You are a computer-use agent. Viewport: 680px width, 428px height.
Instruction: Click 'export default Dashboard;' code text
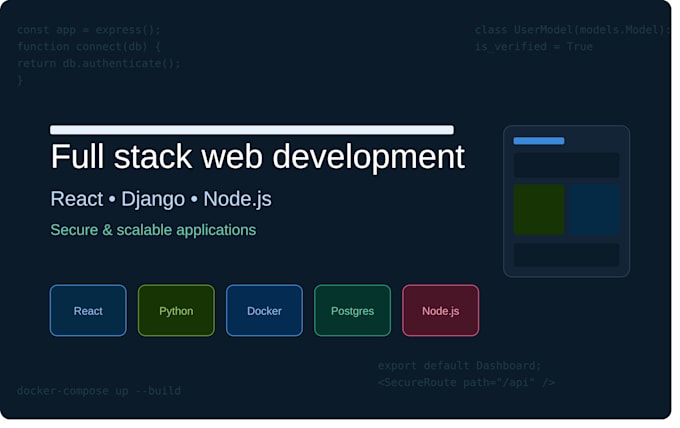pyautogui.click(x=460, y=366)
